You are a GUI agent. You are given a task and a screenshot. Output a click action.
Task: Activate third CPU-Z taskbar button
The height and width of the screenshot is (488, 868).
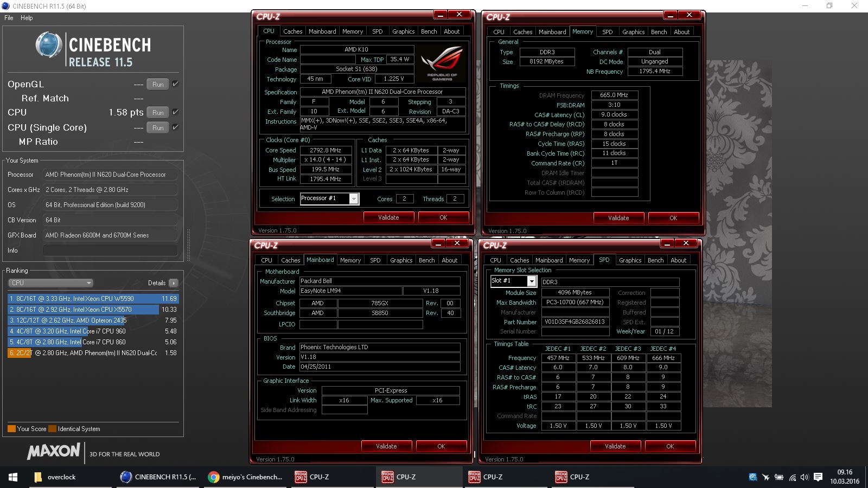506,477
